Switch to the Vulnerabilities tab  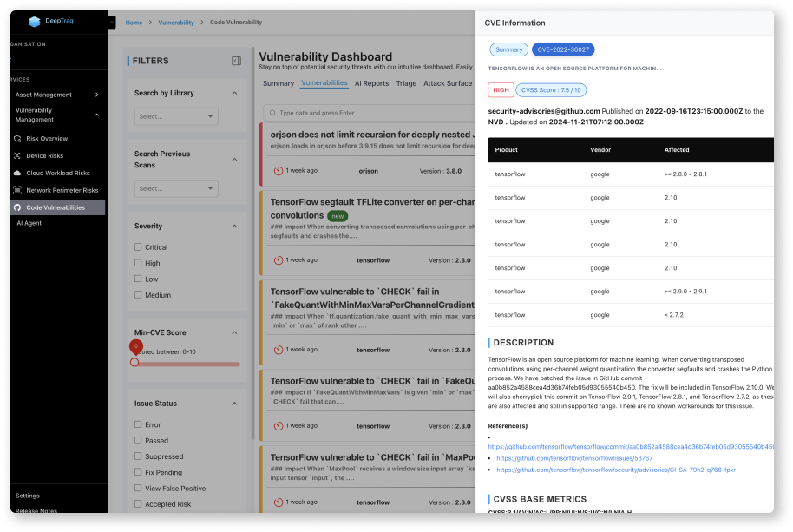click(x=324, y=83)
